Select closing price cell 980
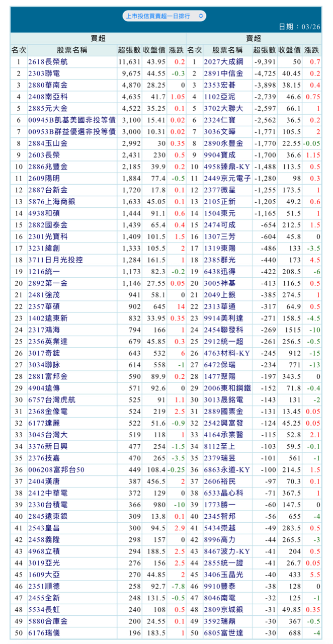 [159, 505]
